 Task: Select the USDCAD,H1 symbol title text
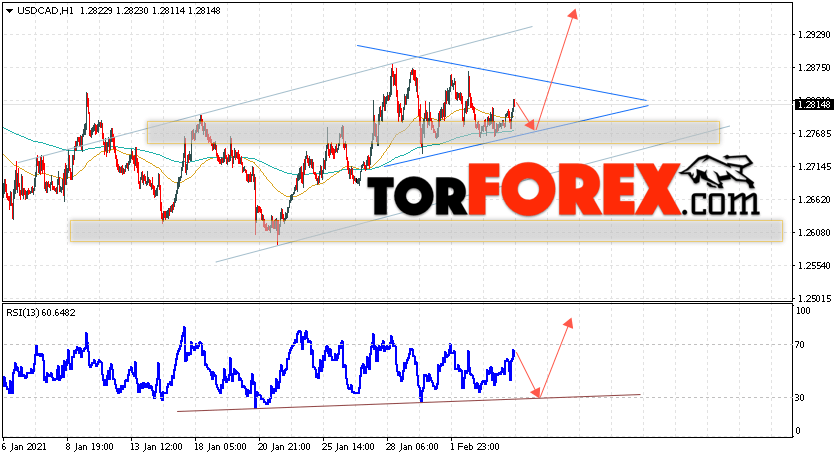(x=45, y=11)
